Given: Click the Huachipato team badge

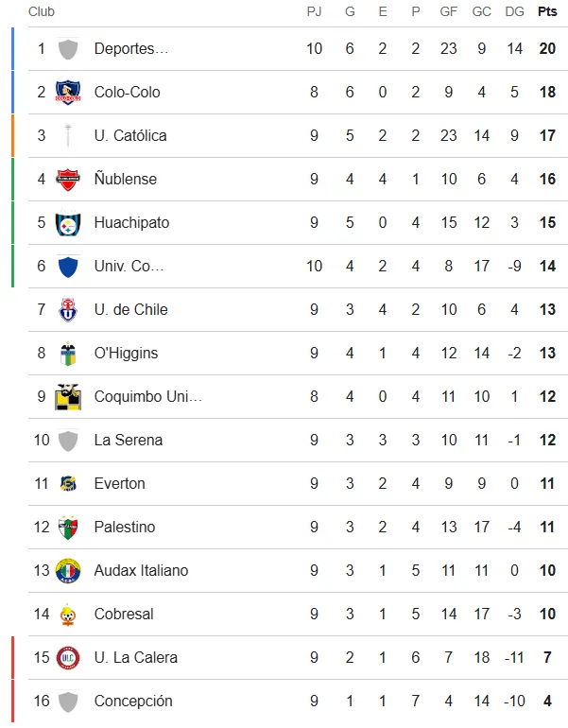Looking at the screenshot, I should 67,223.
